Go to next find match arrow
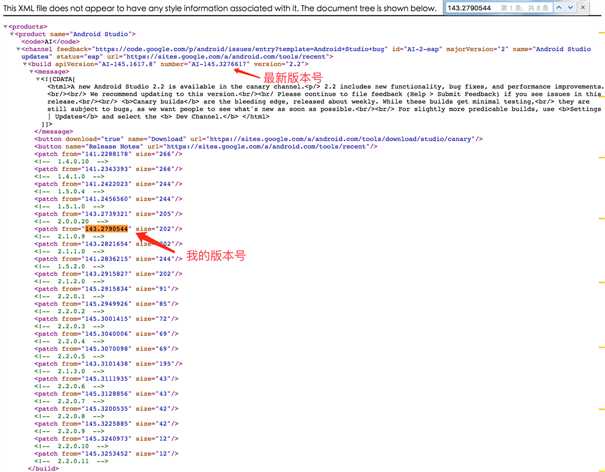The image size is (605, 472). pos(570,7)
